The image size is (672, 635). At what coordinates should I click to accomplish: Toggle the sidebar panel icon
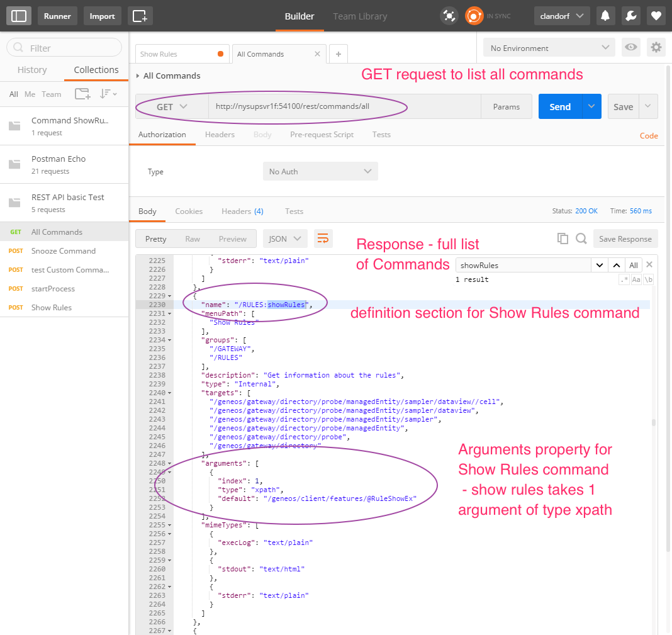click(19, 16)
